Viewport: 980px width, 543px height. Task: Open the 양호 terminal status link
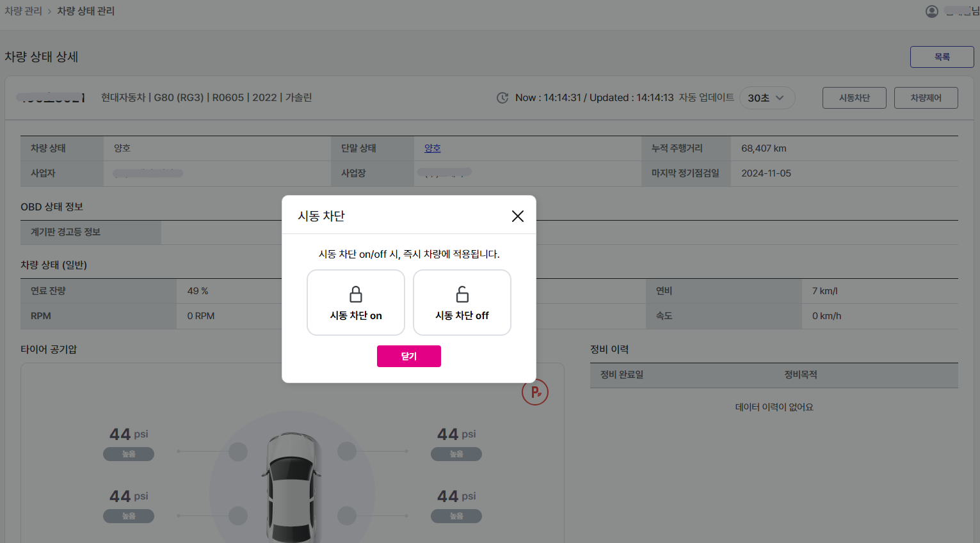point(433,148)
